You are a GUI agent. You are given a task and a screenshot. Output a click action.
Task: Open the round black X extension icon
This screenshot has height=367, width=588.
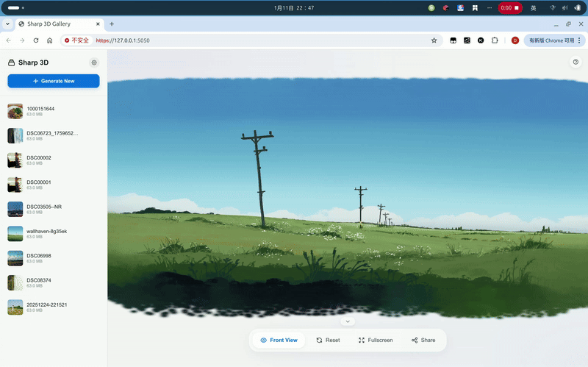[481, 40]
